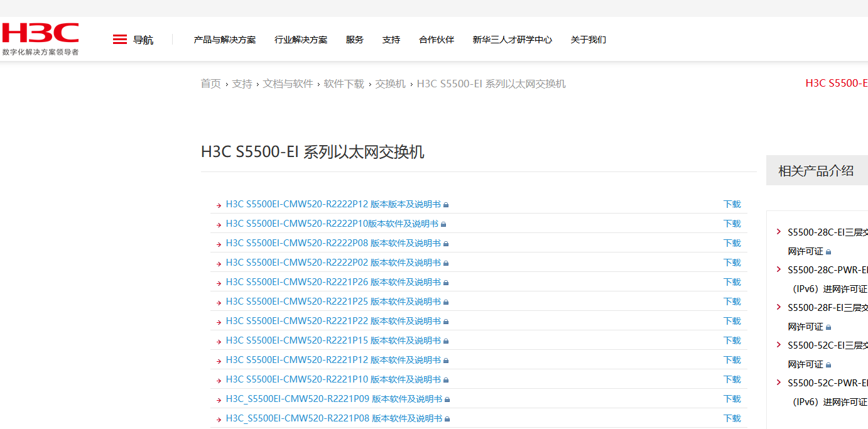This screenshot has height=429, width=868.
Task: Click lock icon beside R2221P26 version entry
Action: (x=447, y=283)
